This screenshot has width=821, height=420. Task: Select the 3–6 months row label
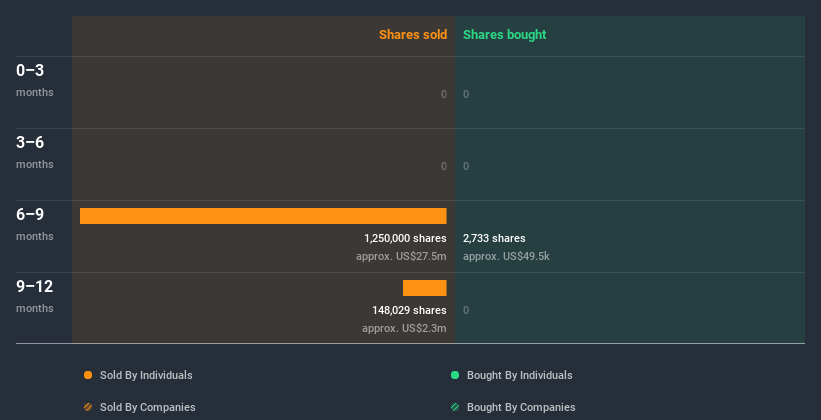tap(35, 152)
